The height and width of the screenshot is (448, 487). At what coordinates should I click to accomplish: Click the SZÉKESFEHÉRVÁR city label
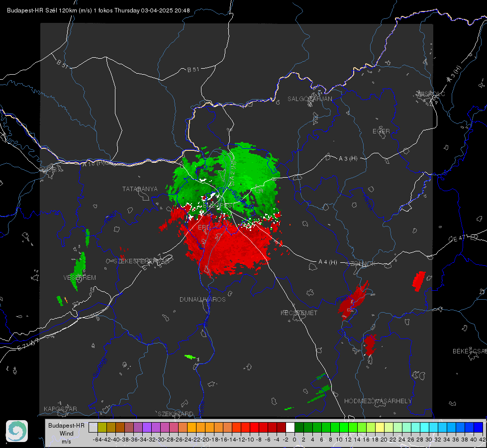(x=141, y=261)
